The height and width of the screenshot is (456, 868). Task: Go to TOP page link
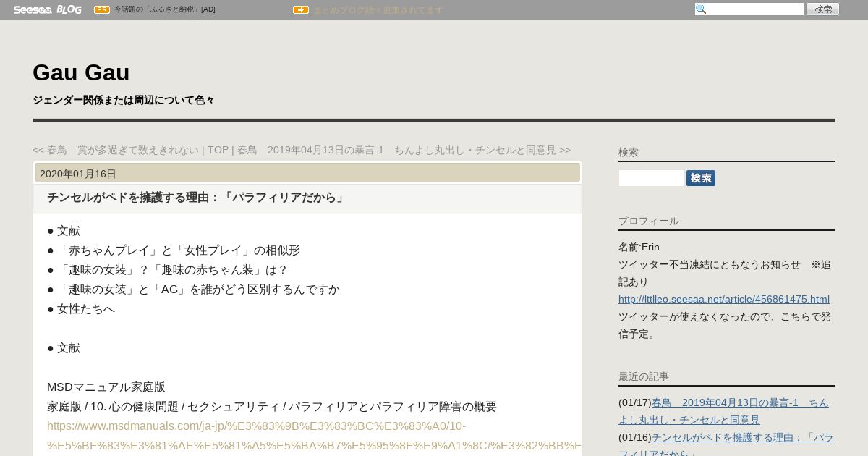(x=218, y=150)
